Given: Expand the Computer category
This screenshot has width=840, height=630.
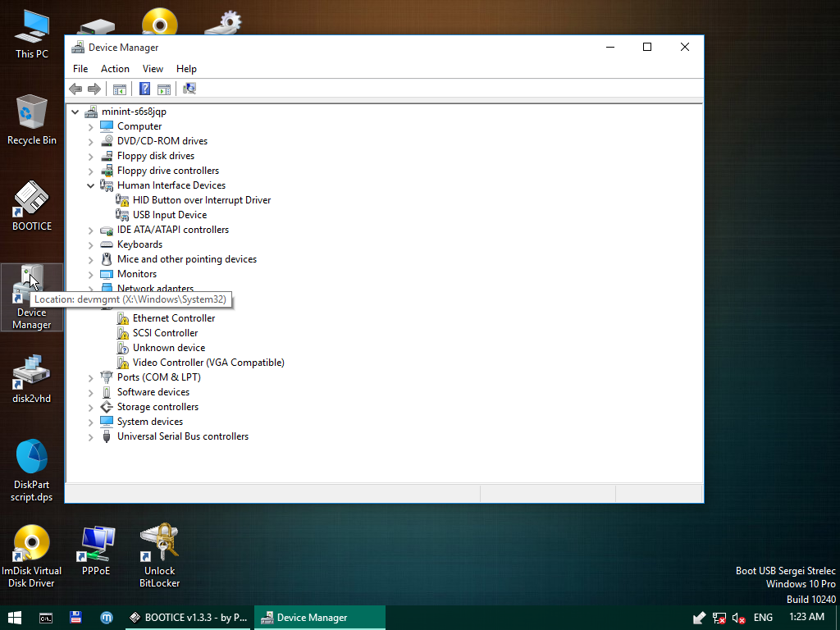Looking at the screenshot, I should [90, 127].
